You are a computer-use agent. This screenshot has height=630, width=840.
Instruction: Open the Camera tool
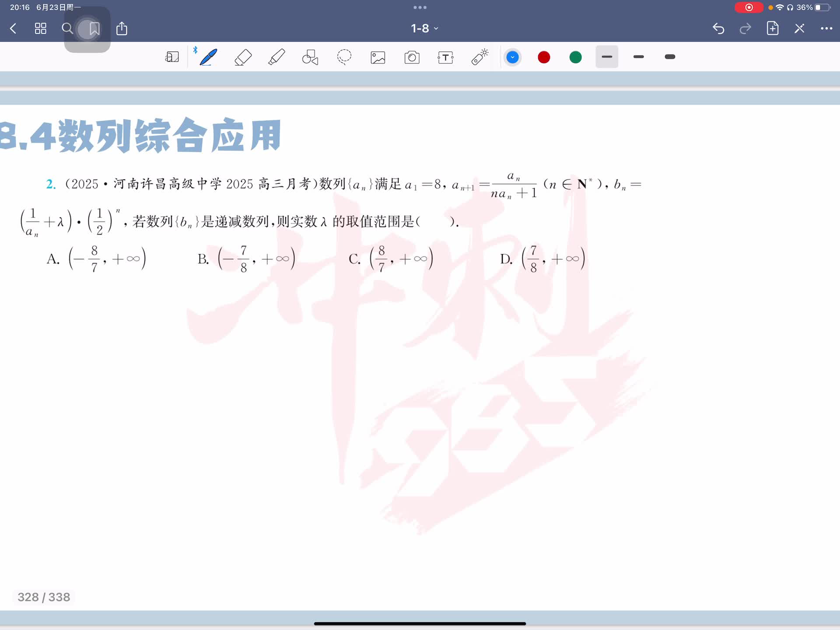[x=412, y=57]
